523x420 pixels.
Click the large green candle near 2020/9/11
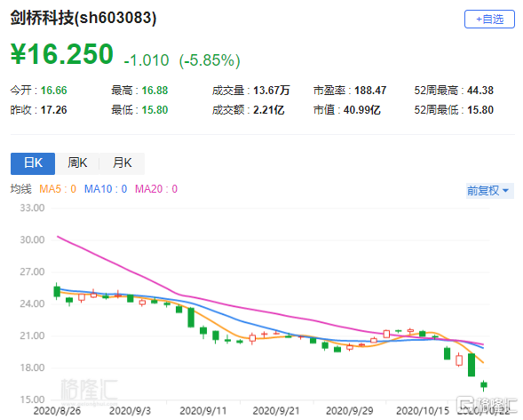click(191, 317)
